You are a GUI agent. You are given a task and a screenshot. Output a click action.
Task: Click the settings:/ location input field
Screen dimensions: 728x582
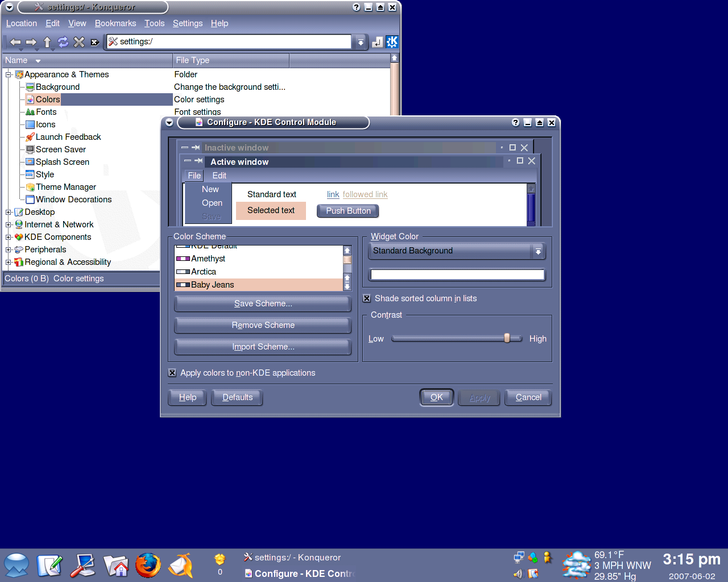[x=229, y=41]
